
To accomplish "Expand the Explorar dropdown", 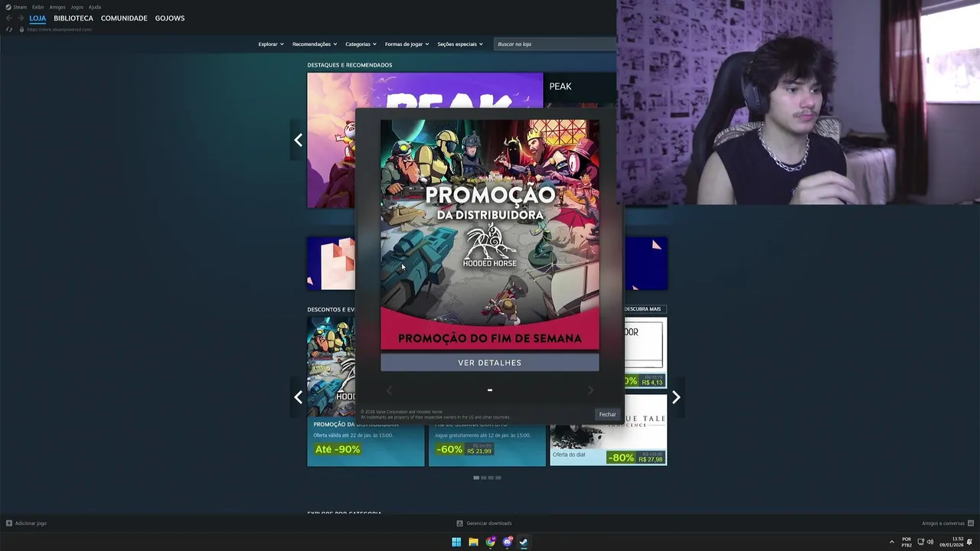I will [x=271, y=44].
